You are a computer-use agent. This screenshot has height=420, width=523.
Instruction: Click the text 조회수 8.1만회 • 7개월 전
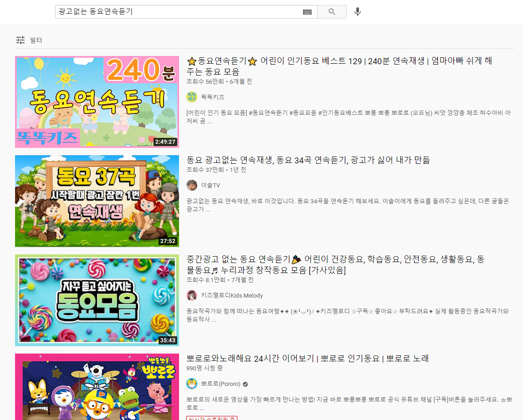point(220,280)
